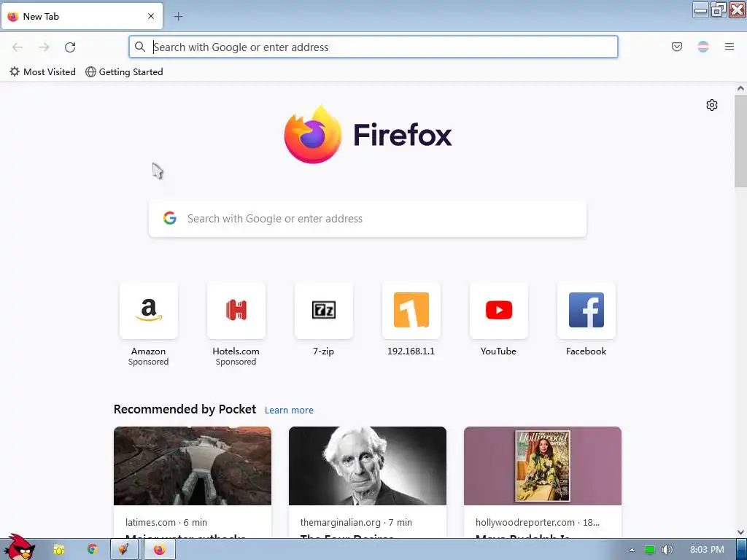
Task: Click the Sponsored label under Hotels.com
Action: (236, 362)
